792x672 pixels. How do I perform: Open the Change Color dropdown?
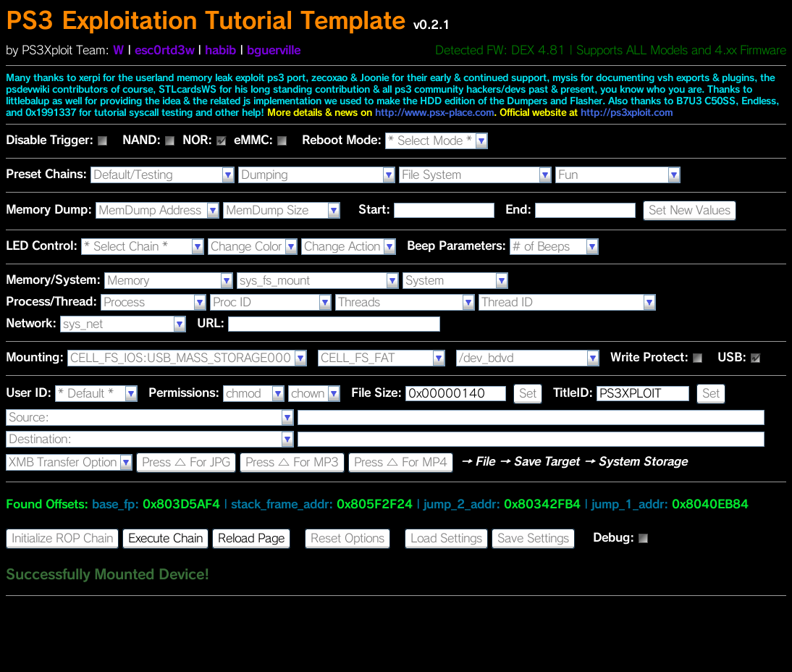coord(253,246)
